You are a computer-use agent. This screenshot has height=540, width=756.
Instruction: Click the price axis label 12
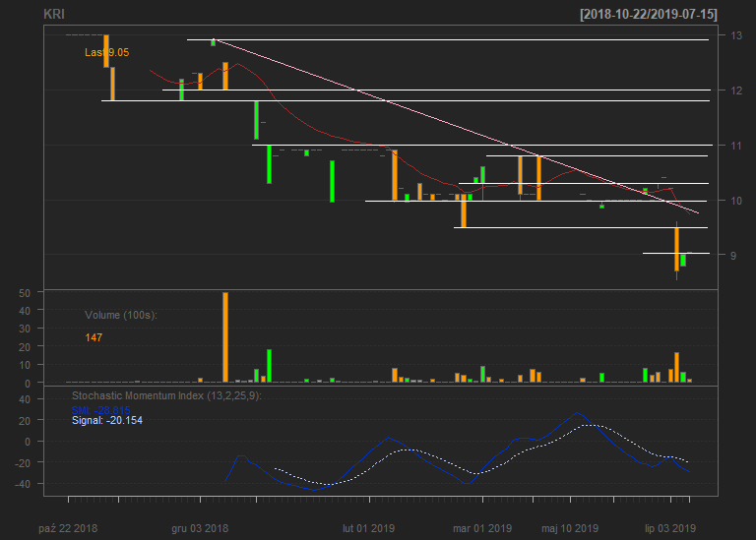tap(736, 90)
